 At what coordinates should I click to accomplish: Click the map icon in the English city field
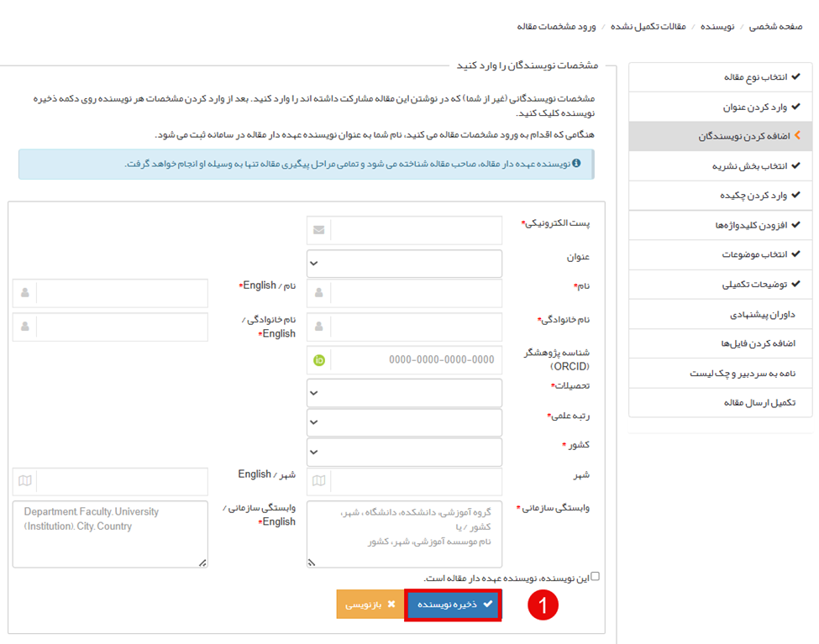[x=24, y=481]
